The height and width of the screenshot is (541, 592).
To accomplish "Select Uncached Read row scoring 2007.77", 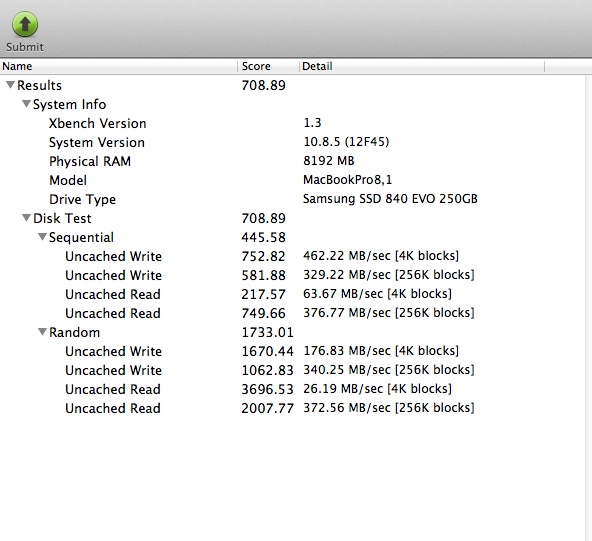I will [x=293, y=408].
